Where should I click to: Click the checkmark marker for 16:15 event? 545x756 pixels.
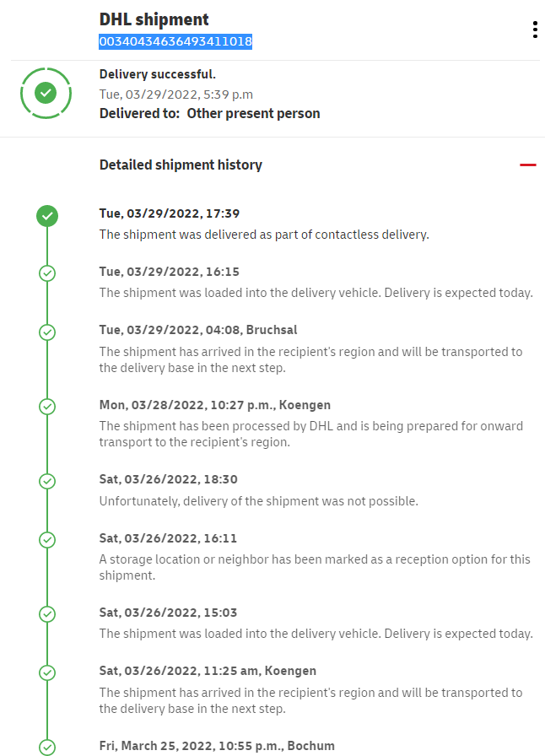(47, 273)
